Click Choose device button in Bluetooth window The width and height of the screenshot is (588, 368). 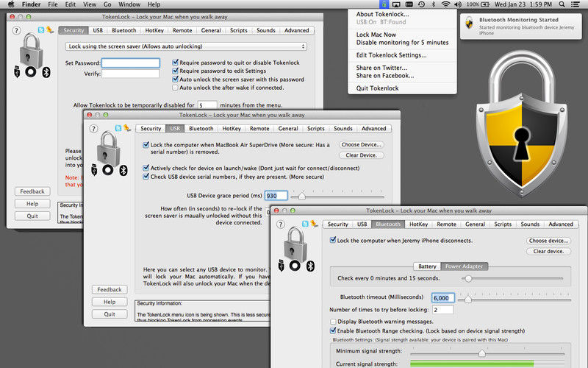click(x=548, y=241)
